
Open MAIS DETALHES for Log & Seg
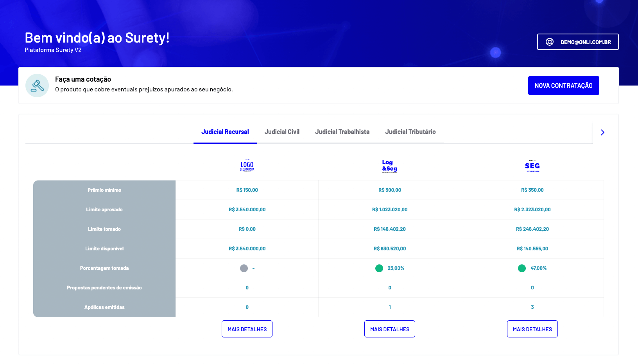[390, 329]
